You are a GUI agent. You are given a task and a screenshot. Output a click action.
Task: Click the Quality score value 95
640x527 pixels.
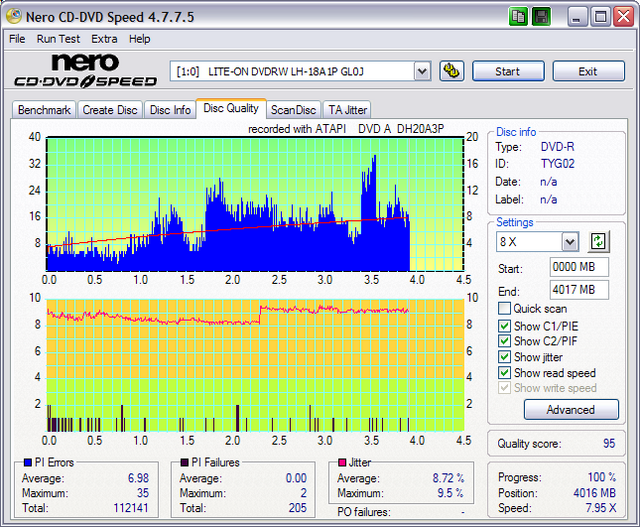pyautogui.click(x=609, y=443)
